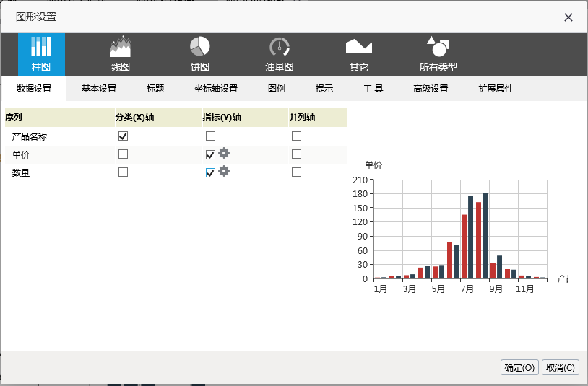Click the 并列轴 column header

(x=318, y=118)
